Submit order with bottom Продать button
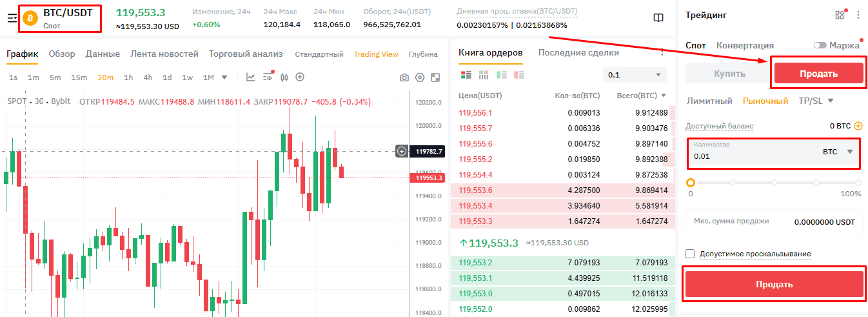Viewport: 868px width, 317px height. coord(774,284)
